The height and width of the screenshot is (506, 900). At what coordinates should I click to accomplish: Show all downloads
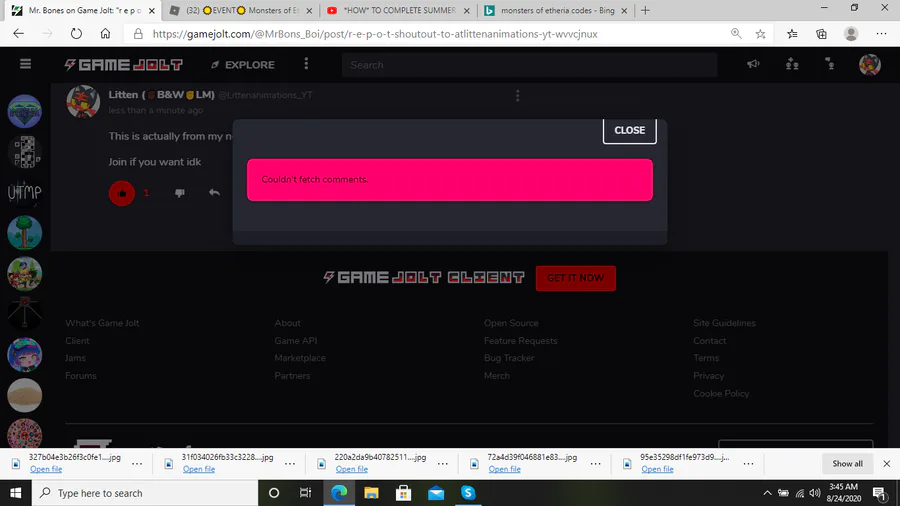(847, 464)
